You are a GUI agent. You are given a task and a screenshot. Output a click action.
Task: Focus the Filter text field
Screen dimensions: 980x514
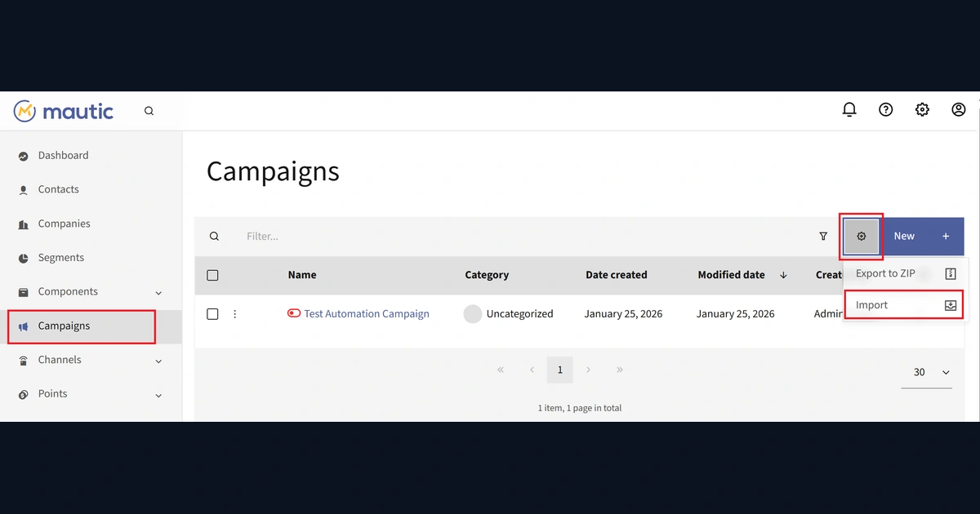523,237
